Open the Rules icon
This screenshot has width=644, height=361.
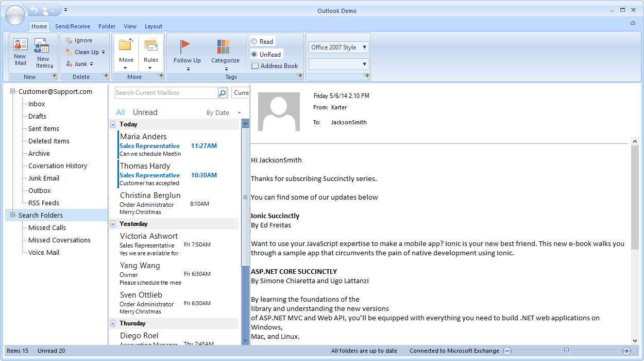point(151,45)
